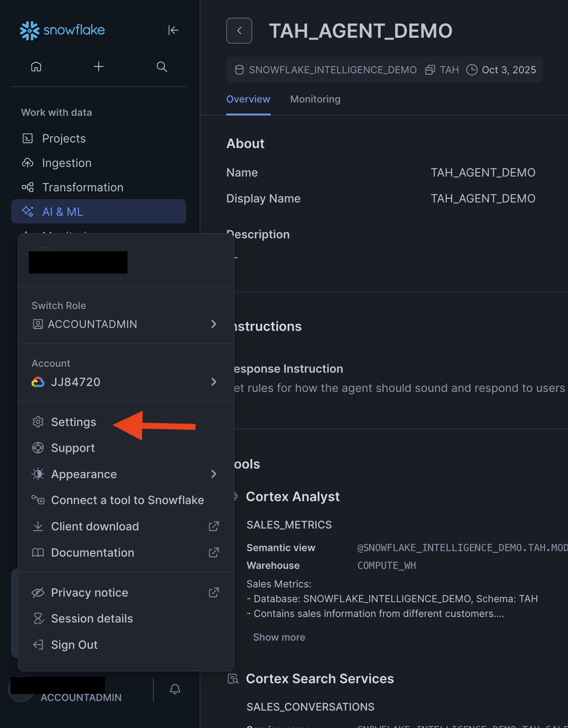The width and height of the screenshot is (568, 728).
Task: Switch to the Monitoring tab
Action: 315,100
